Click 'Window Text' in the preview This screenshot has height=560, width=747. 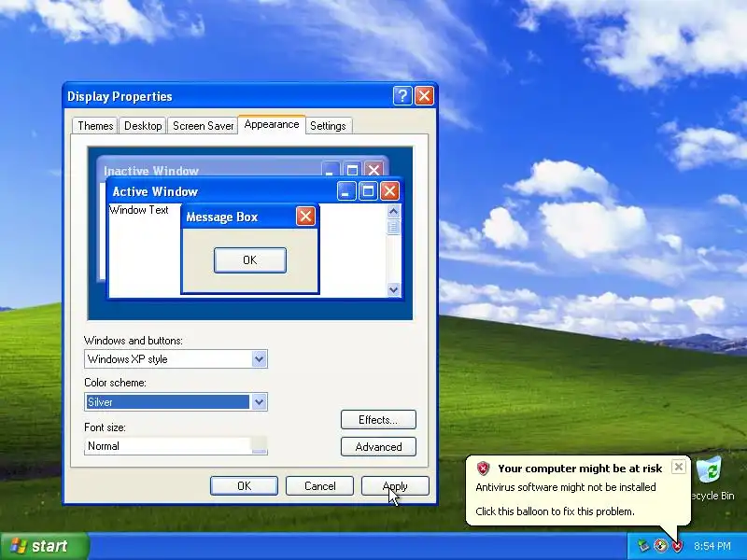click(138, 210)
